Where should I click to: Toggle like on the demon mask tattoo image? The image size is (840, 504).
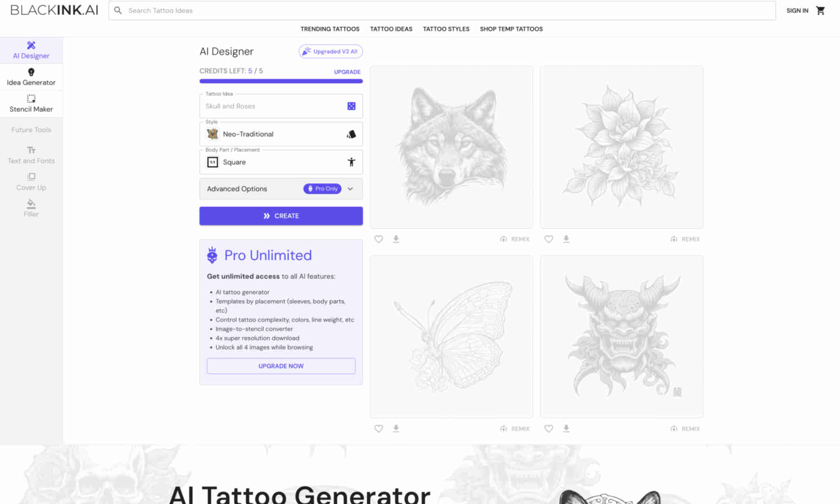click(548, 428)
